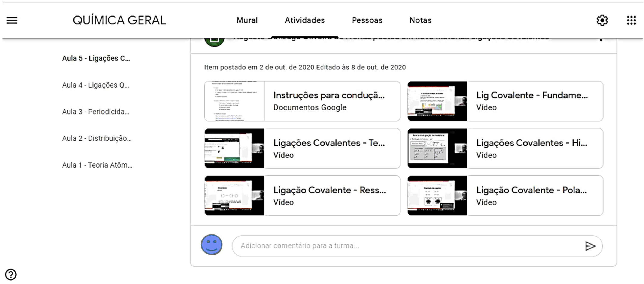
Task: Switch to the Mural tab
Action: (x=247, y=20)
